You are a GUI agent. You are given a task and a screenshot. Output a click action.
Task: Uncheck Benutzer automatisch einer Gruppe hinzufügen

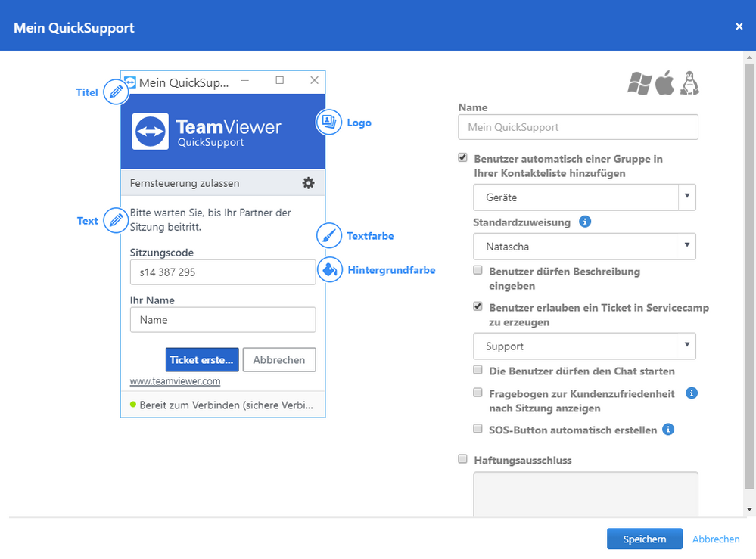pos(463,157)
